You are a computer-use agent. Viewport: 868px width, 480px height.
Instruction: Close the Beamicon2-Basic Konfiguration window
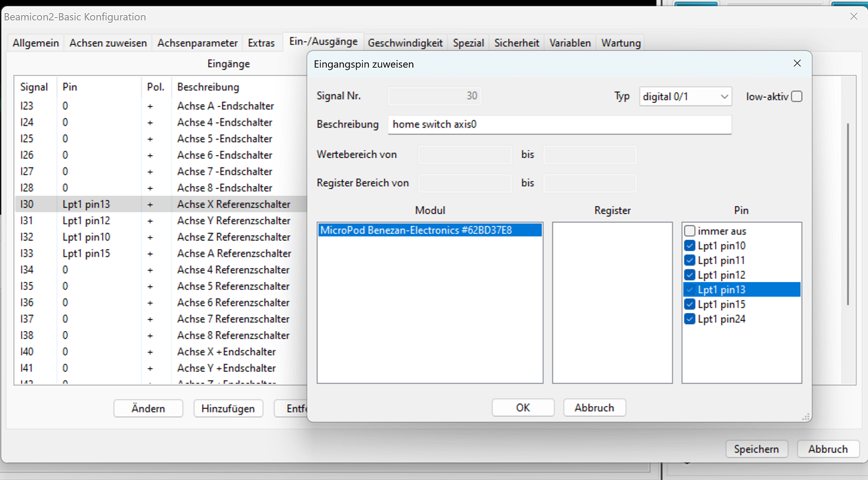854,17
